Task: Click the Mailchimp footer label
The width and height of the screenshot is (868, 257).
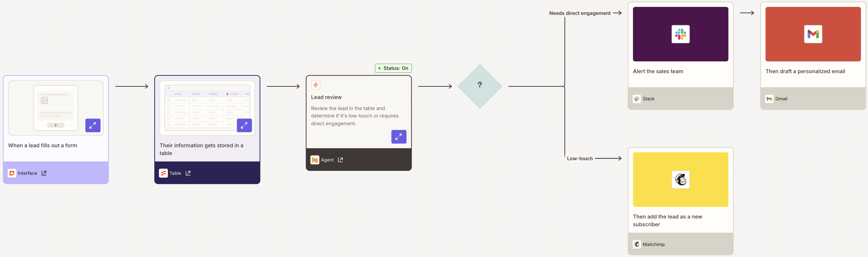Action: click(x=653, y=244)
